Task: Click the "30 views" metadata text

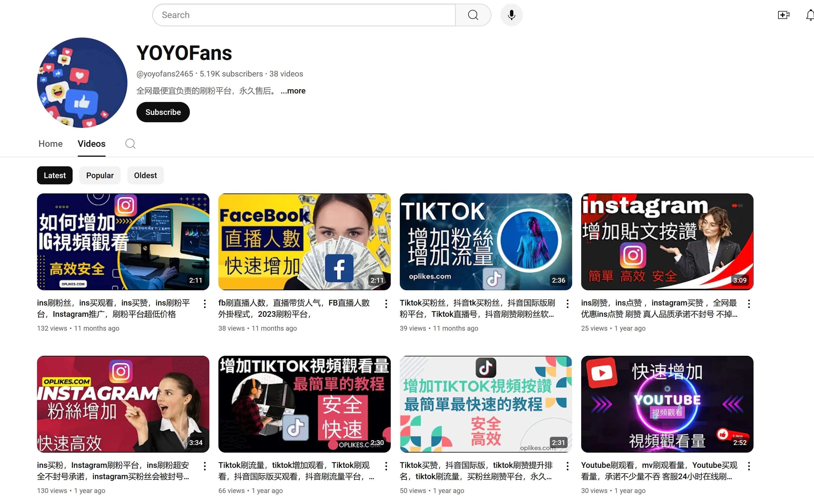Action: point(594,491)
